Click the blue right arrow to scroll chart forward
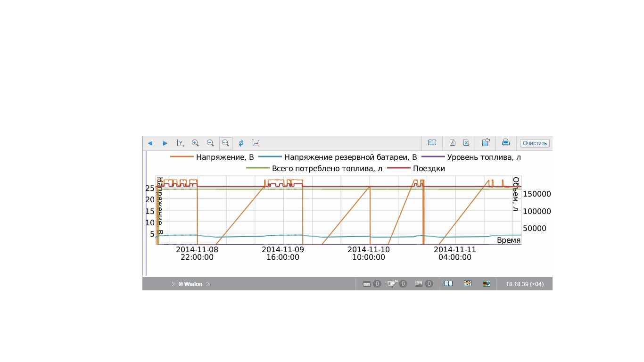This screenshot has width=644, height=362. [165, 143]
